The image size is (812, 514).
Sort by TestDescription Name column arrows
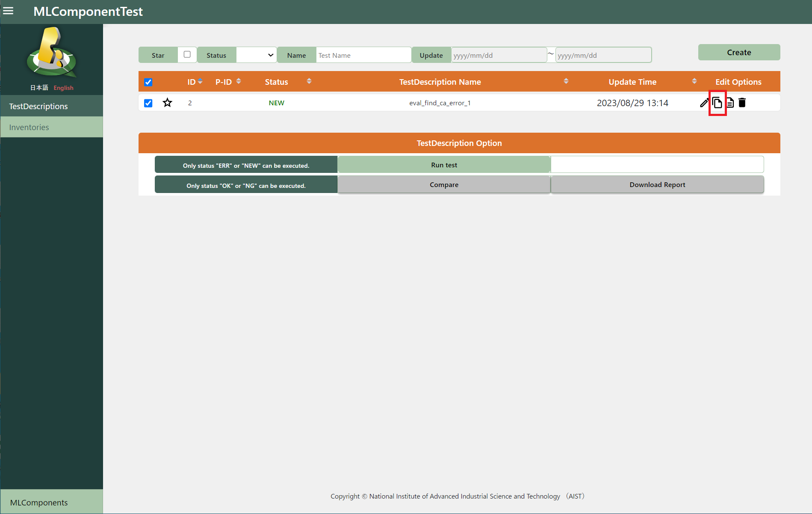(x=566, y=81)
